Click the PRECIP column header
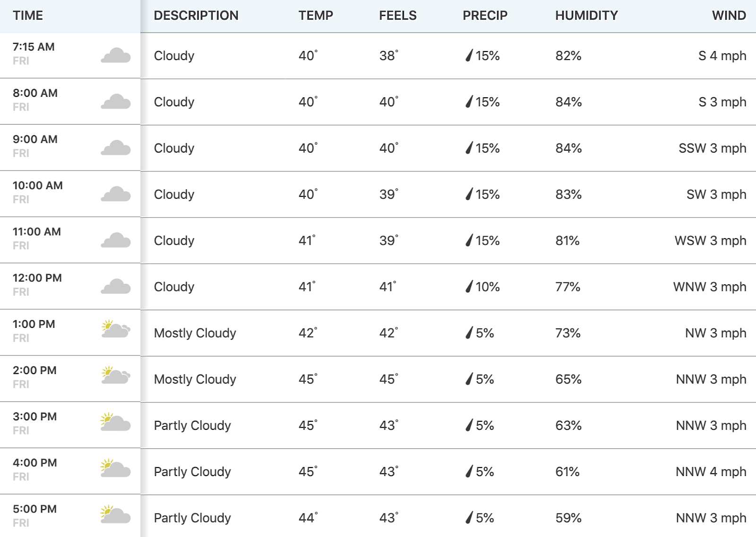The width and height of the screenshot is (756, 537). point(485,16)
